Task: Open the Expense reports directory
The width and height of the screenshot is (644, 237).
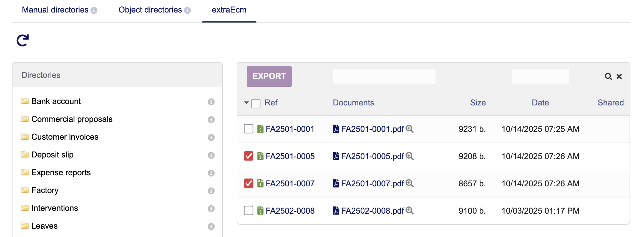Action: (61, 172)
